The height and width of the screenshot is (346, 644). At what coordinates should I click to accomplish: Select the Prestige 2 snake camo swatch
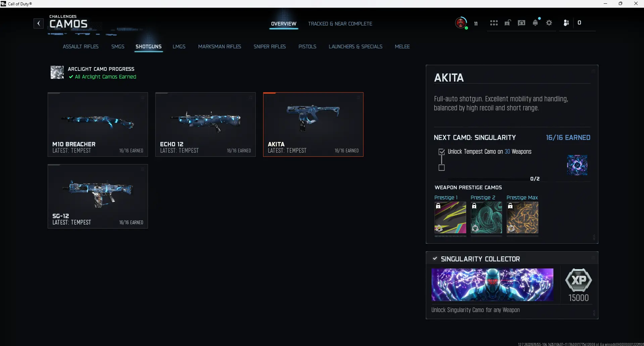tap(486, 217)
